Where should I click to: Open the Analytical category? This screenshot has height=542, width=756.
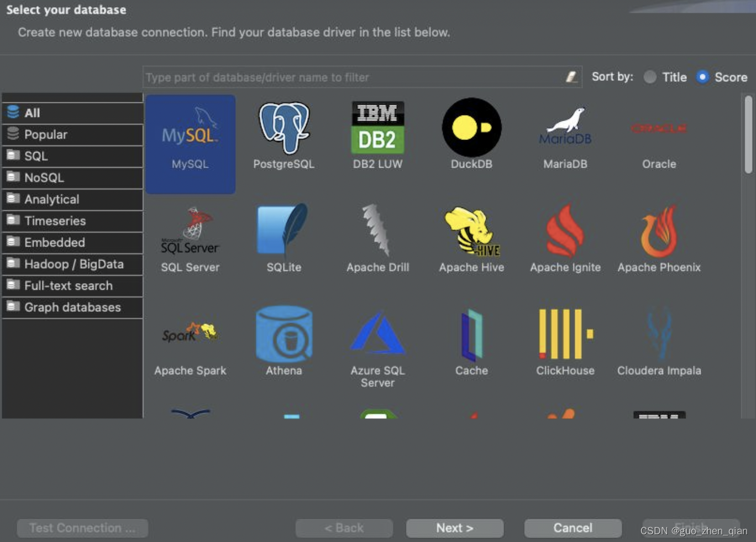click(x=72, y=199)
